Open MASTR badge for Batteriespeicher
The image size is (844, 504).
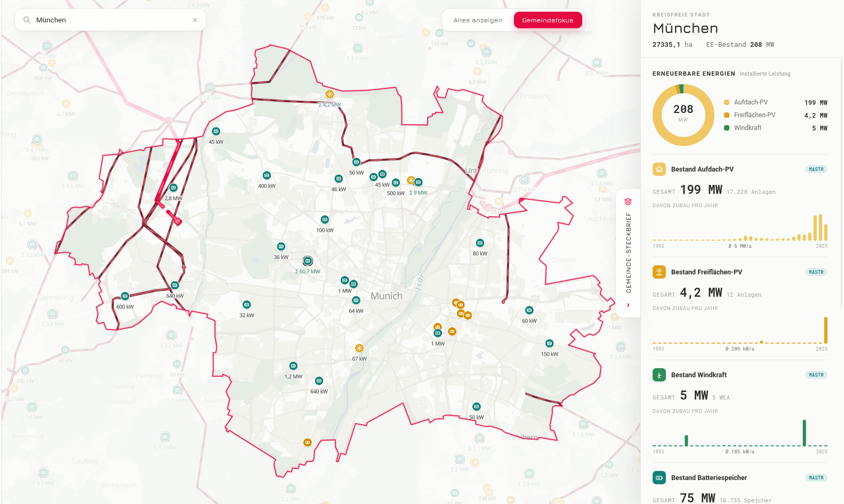coord(816,478)
